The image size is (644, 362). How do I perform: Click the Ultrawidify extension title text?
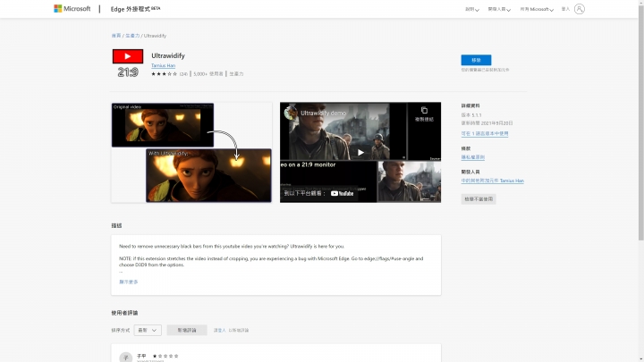tap(168, 55)
